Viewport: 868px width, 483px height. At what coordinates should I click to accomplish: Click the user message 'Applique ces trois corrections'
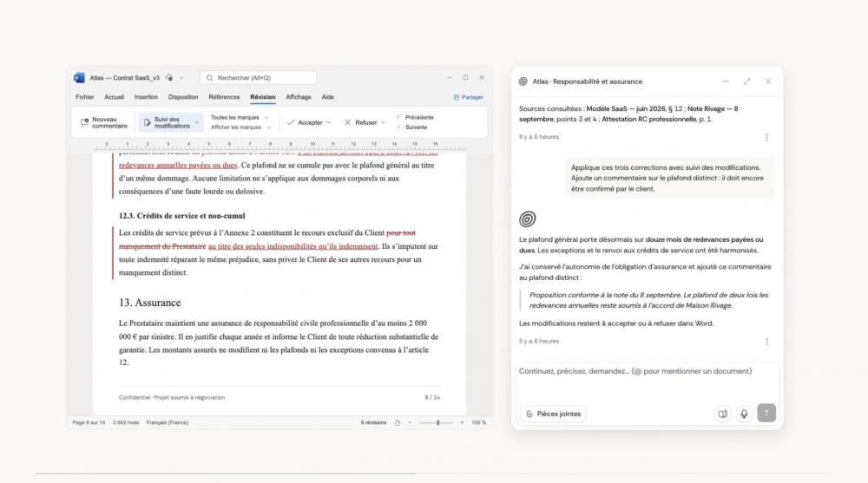click(670, 178)
